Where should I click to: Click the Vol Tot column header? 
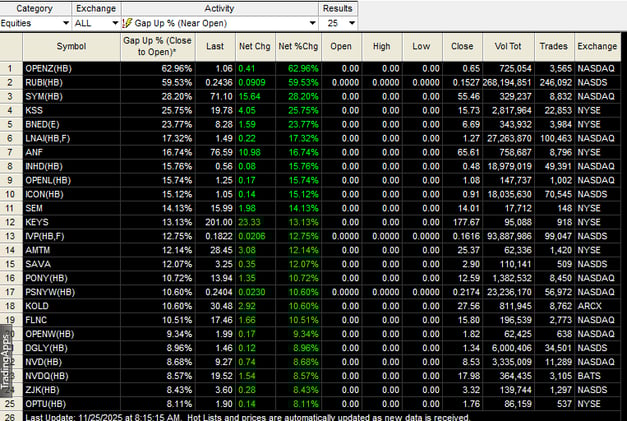tap(508, 46)
